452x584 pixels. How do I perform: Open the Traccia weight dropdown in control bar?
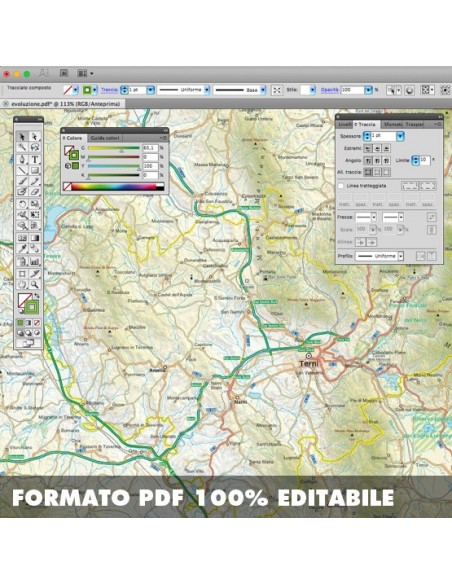[x=150, y=90]
